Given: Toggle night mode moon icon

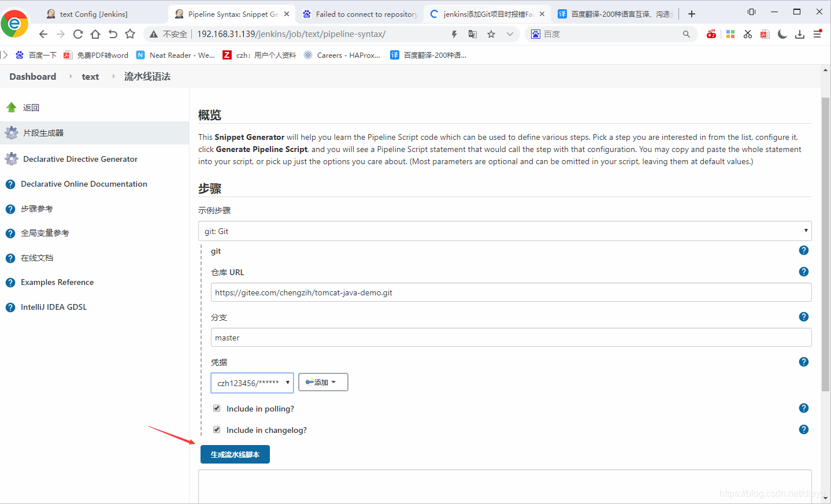Looking at the screenshot, I should click(782, 34).
